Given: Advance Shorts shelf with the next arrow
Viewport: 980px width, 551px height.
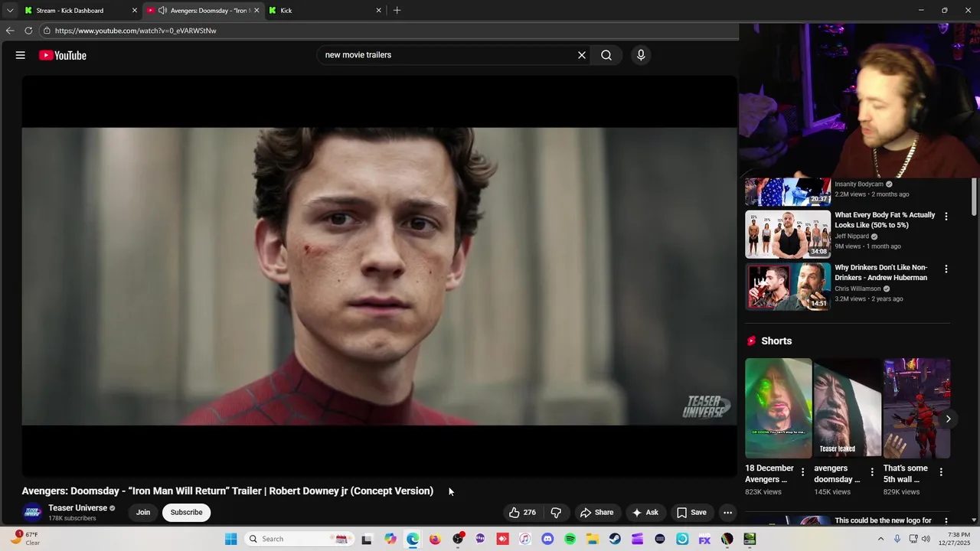Looking at the screenshot, I should (x=948, y=419).
